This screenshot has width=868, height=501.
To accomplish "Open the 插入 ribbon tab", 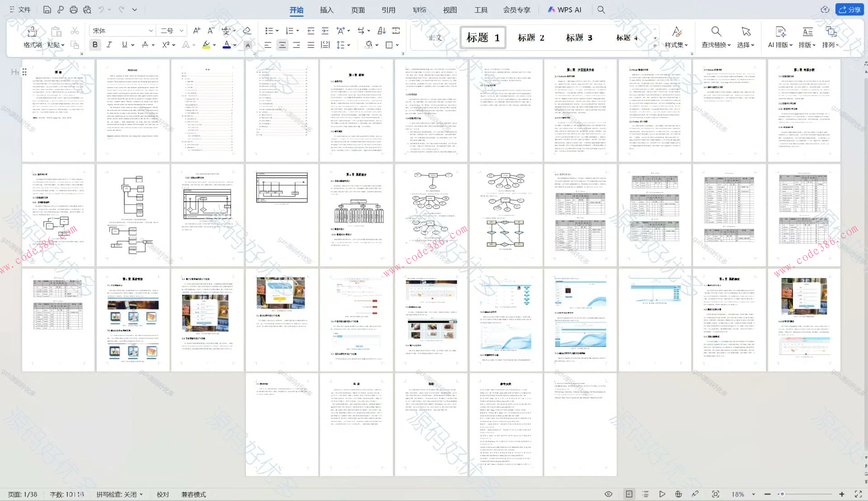I will click(326, 10).
